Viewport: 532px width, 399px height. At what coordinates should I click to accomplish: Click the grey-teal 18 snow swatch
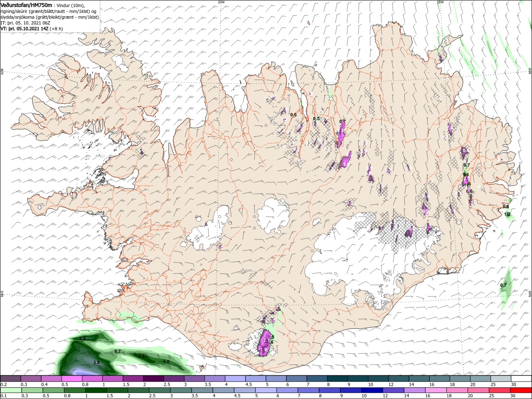click(x=459, y=379)
